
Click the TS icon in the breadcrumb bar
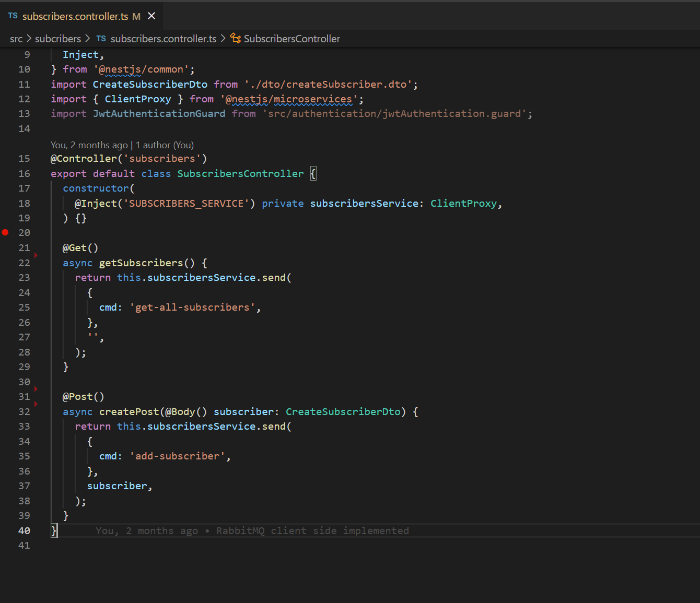pyautogui.click(x=101, y=39)
